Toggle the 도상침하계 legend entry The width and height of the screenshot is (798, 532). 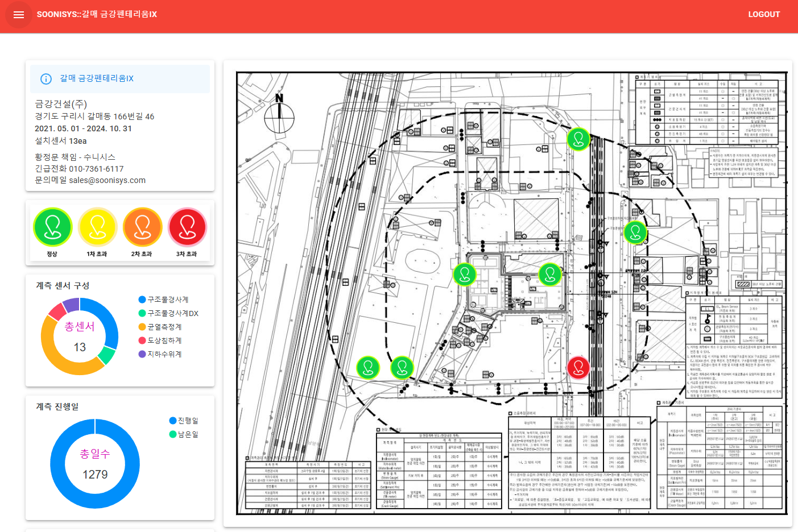point(160,340)
